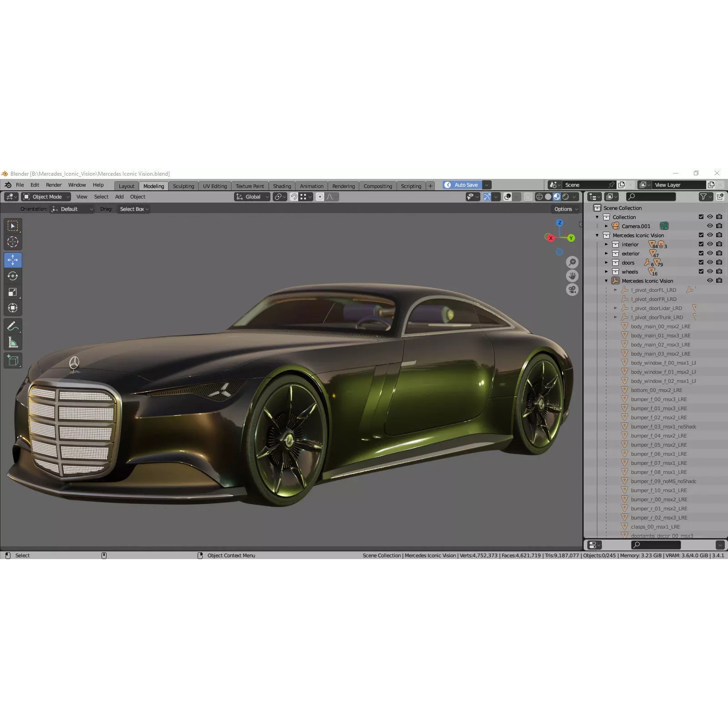728x728 pixels.
Task: Toggle snapping magnet icon
Action: point(294,197)
